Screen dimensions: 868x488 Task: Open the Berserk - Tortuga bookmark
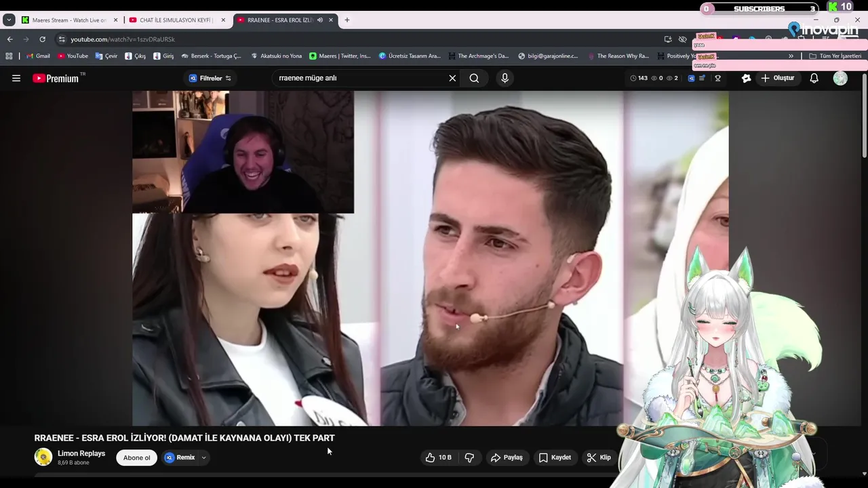[x=211, y=56]
